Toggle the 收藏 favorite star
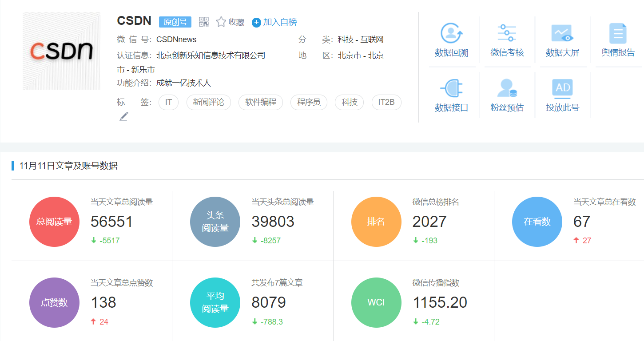Viewport: 644px width, 341px height. [x=220, y=21]
